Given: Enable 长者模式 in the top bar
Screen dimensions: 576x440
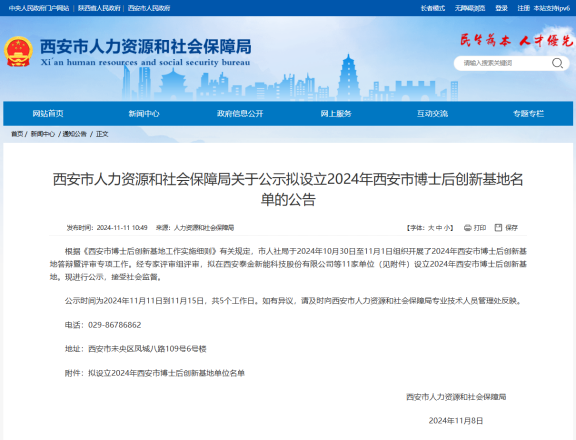Looking at the screenshot, I should tap(433, 8).
